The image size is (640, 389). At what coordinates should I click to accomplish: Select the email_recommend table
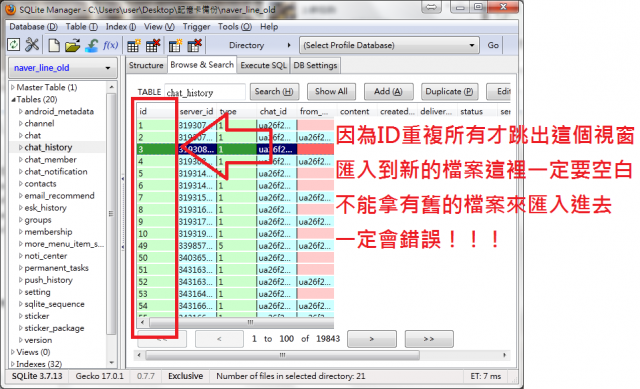coord(59,196)
